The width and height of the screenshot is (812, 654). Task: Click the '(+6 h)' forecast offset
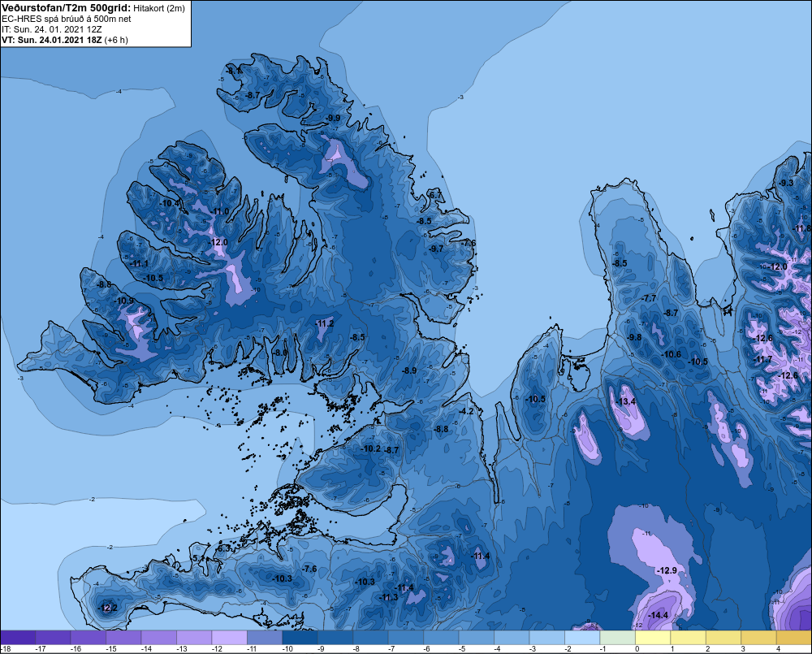[x=116, y=40]
